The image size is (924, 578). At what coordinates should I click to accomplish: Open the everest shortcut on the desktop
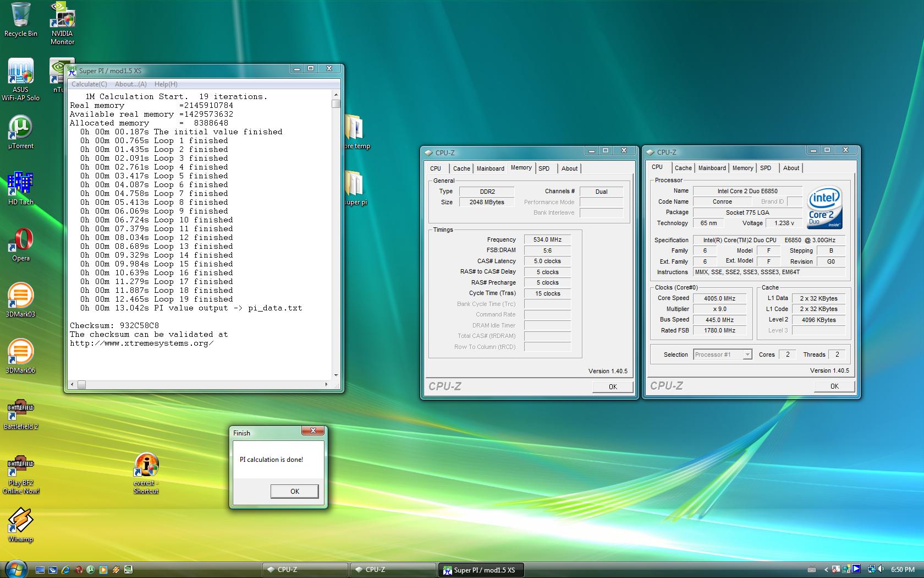[146, 472]
